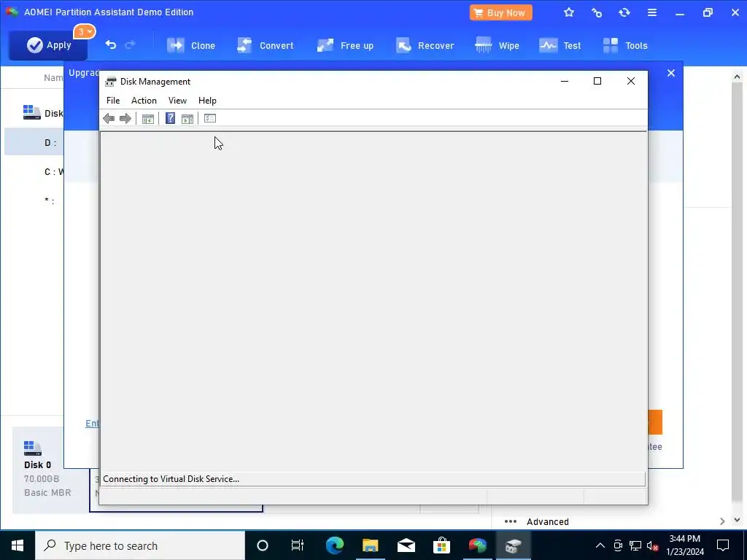
Task: Switch to Disk Management taskbar icon
Action: [513, 545]
